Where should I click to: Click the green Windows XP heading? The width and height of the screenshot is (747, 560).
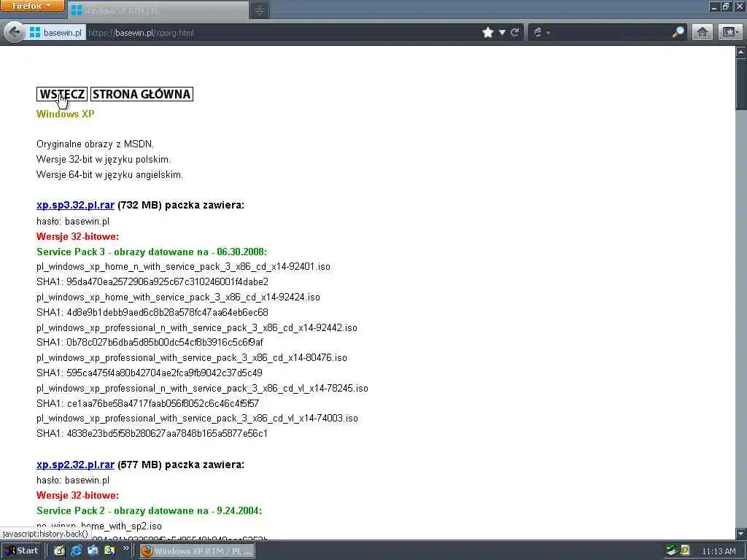[x=65, y=114]
